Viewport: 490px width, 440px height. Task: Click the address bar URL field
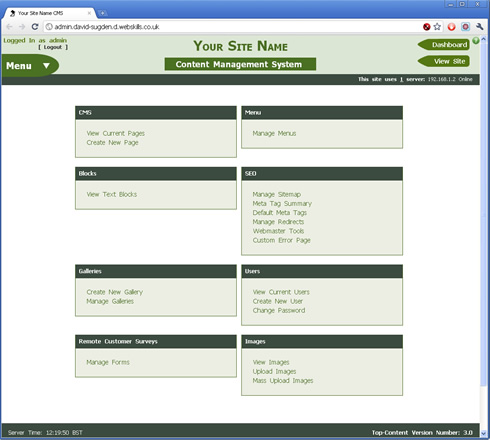click(233, 27)
